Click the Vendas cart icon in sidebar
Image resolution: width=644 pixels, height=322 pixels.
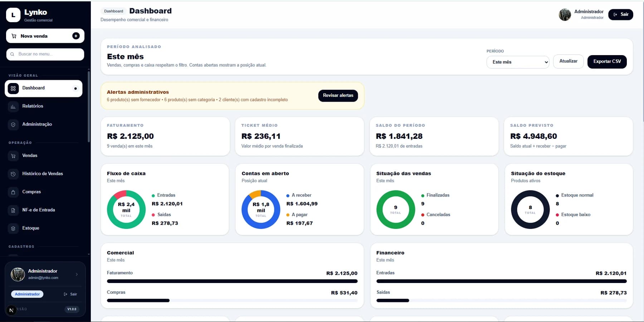pyautogui.click(x=13, y=156)
